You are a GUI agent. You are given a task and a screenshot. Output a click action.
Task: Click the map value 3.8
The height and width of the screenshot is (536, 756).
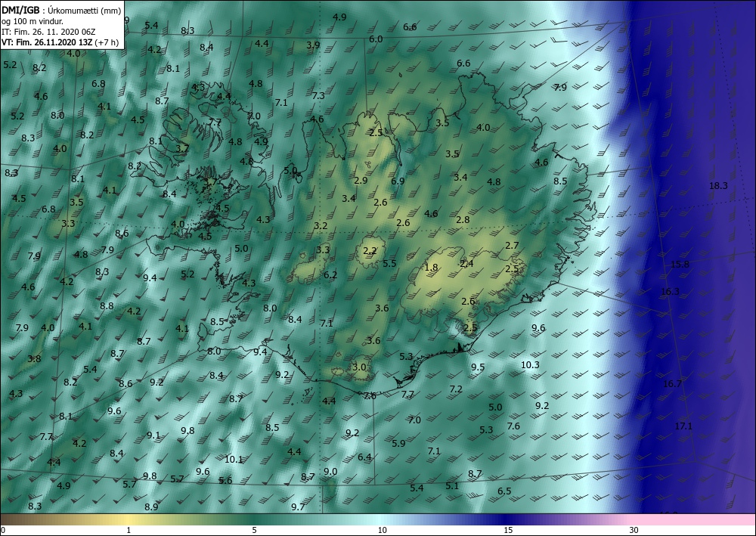pos(34,358)
